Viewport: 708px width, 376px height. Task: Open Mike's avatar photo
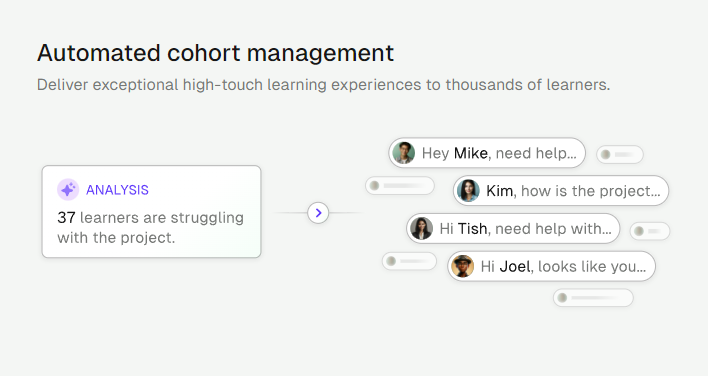(x=404, y=153)
